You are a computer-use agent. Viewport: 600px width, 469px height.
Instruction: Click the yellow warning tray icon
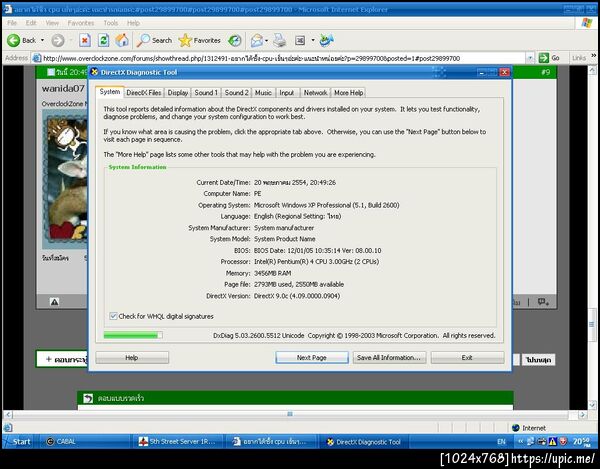click(x=553, y=441)
